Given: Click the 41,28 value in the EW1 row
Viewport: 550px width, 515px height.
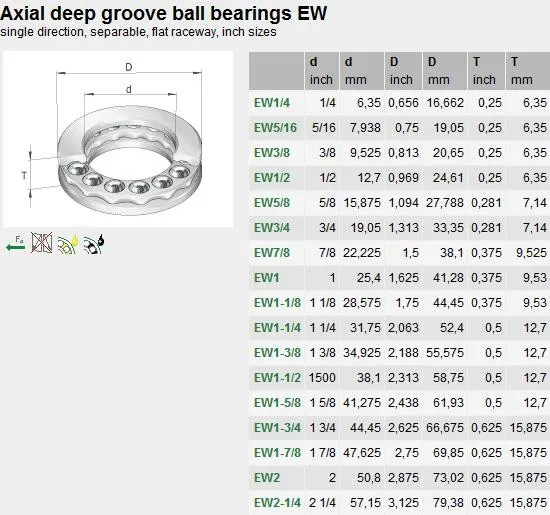Looking at the screenshot, I should 448,278.
